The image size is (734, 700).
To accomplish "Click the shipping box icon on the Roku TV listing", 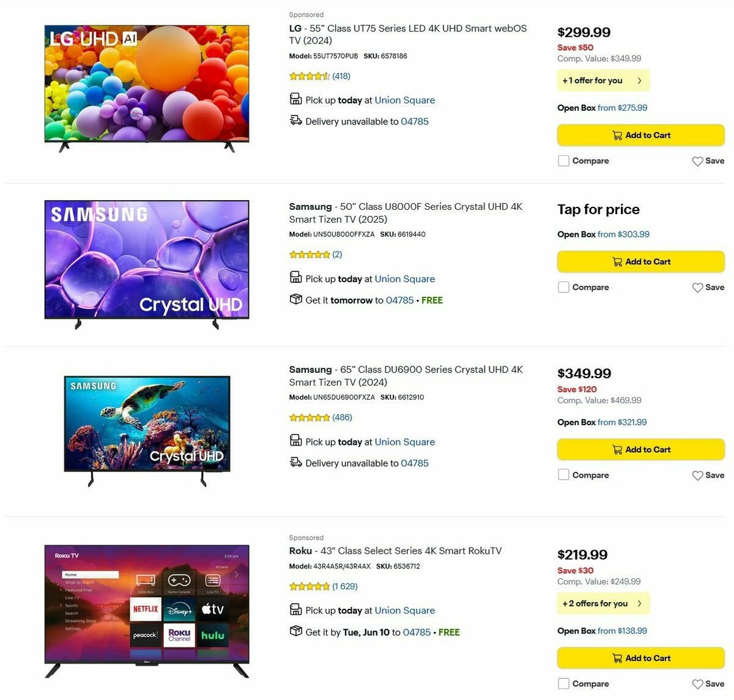I will (x=296, y=631).
